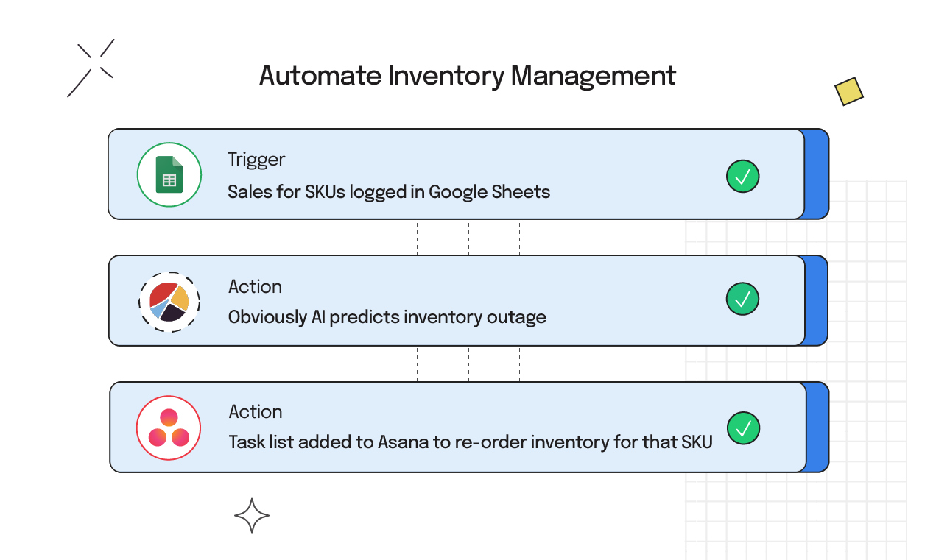Click the 'Automate Inventory Management' heading
The height and width of the screenshot is (560, 936).
(x=468, y=76)
